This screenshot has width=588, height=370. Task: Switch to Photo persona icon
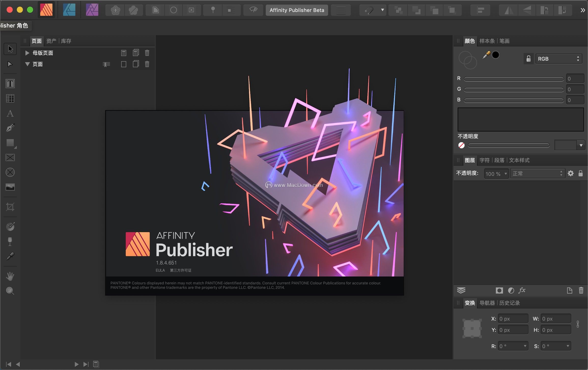[x=92, y=10]
